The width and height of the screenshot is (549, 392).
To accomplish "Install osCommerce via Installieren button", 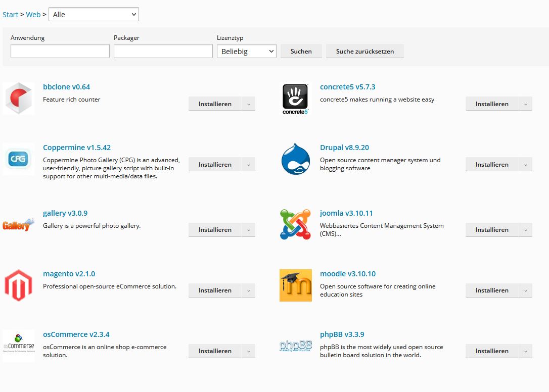I will click(215, 351).
